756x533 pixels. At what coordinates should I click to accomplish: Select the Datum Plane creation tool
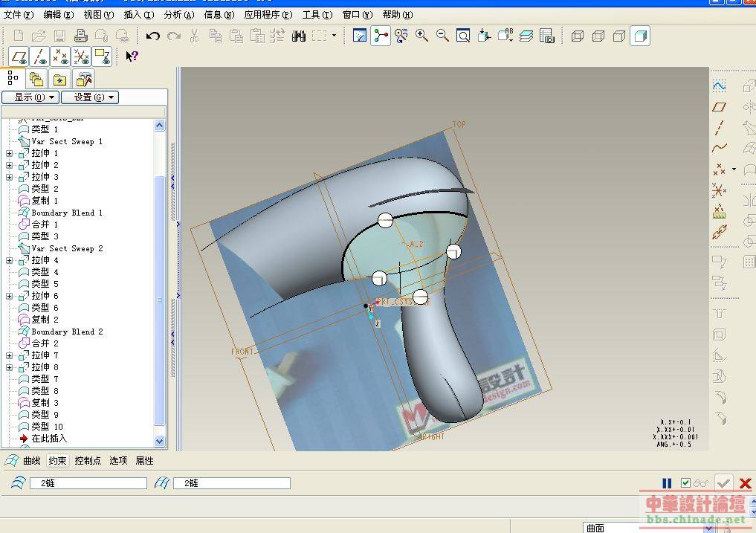click(719, 107)
